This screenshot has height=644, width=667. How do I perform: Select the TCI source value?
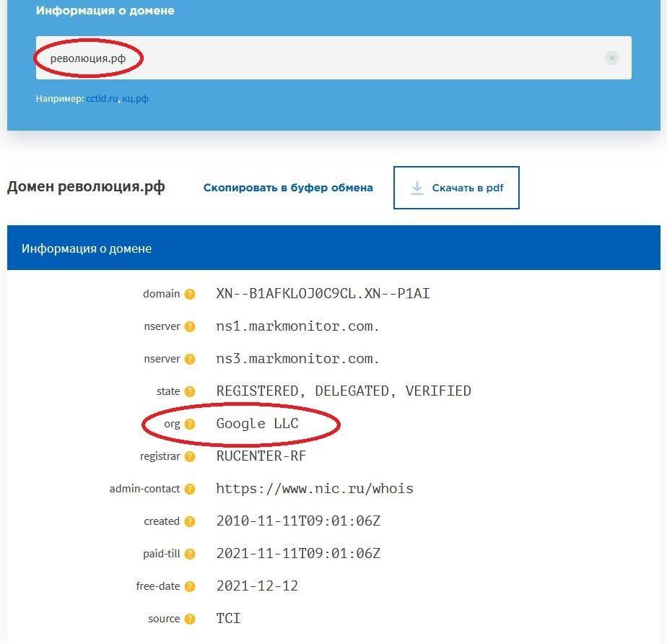(x=228, y=619)
